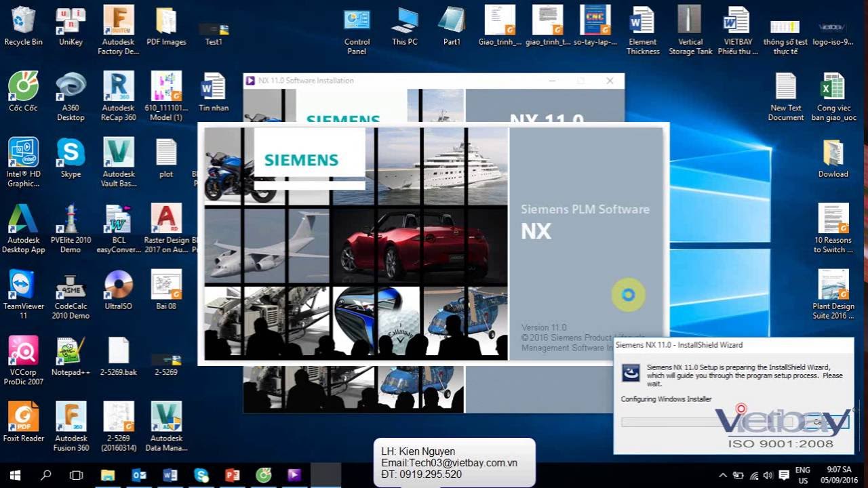Show hidden system tray icons

coord(723,475)
